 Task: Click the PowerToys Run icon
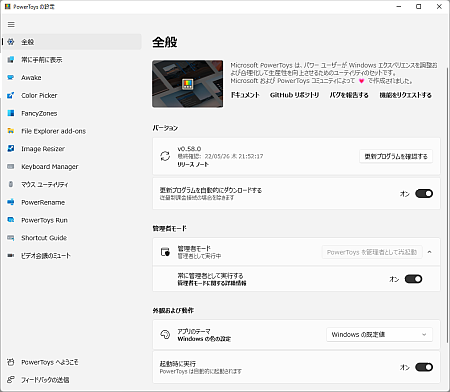click(x=11, y=220)
